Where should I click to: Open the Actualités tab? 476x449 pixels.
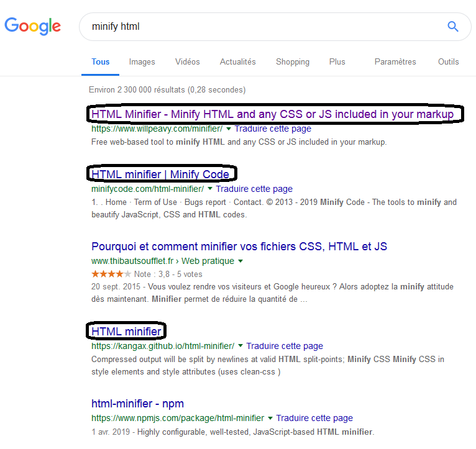pyautogui.click(x=237, y=62)
